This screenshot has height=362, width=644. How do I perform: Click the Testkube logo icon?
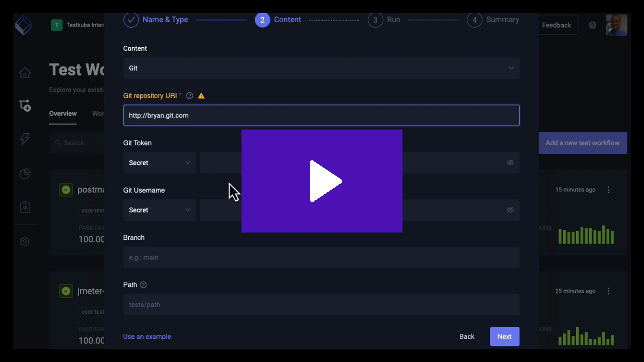pyautogui.click(x=23, y=25)
